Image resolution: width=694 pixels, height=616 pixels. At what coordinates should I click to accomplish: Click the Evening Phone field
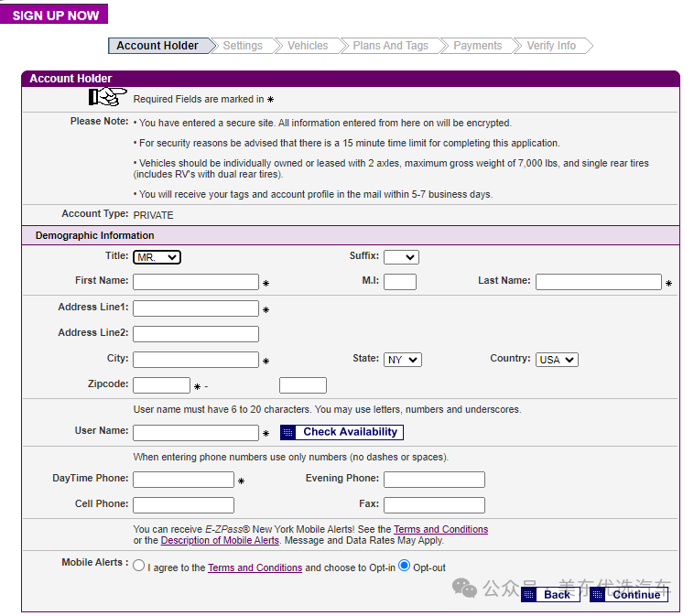[x=434, y=480]
